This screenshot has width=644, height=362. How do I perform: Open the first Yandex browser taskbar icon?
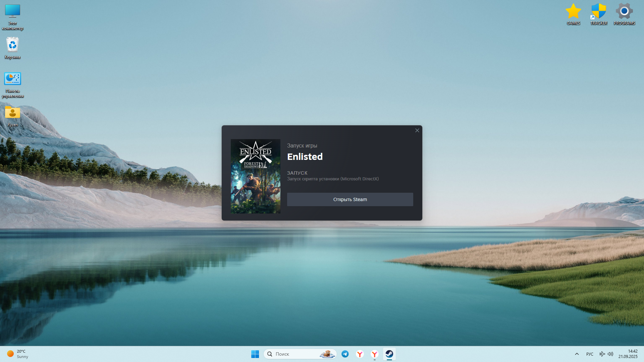point(360,354)
